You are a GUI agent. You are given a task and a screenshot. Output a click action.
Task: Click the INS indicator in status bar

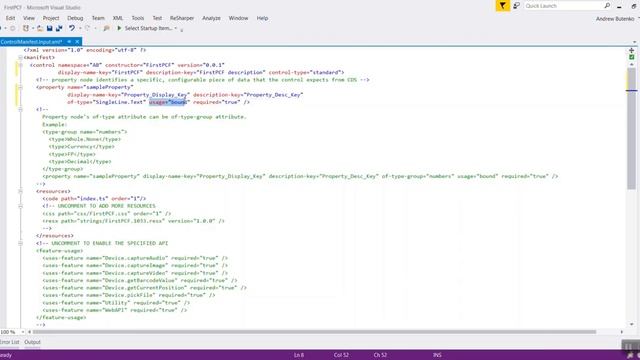(437, 355)
